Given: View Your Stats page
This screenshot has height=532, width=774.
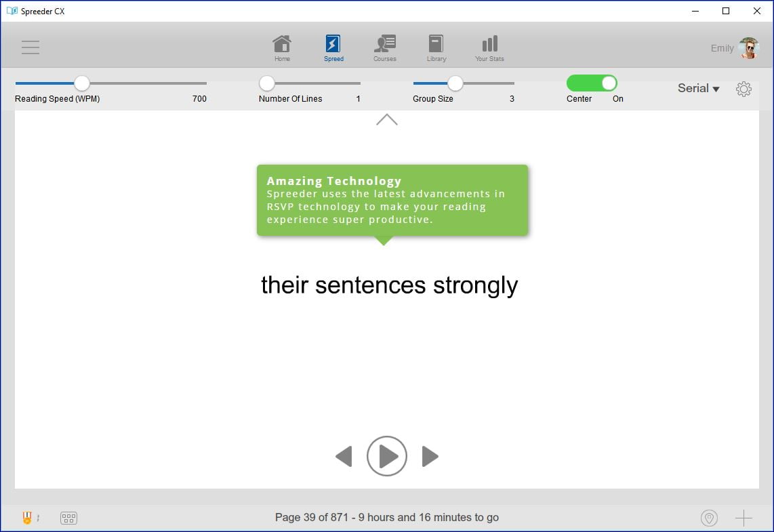Looking at the screenshot, I should (489, 48).
